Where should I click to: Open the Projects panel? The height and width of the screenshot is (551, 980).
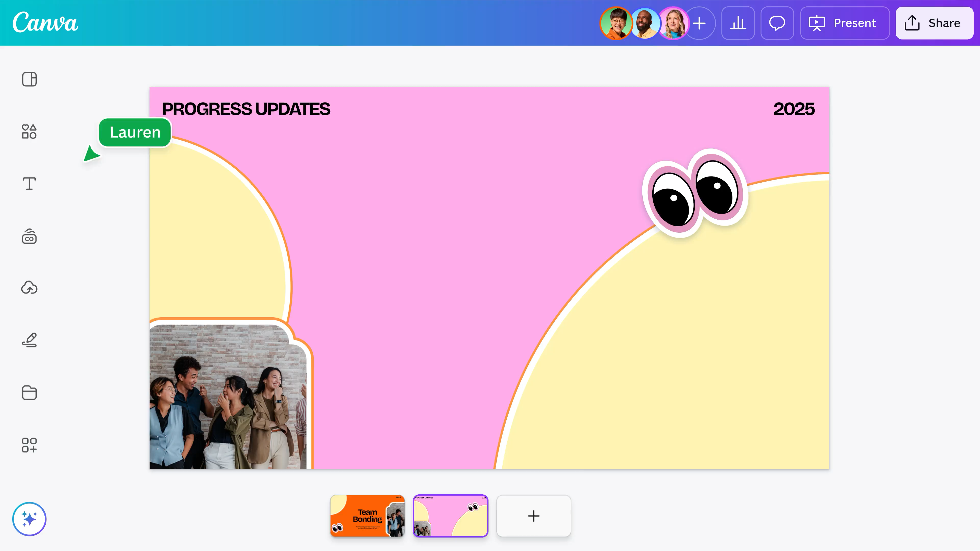[29, 393]
